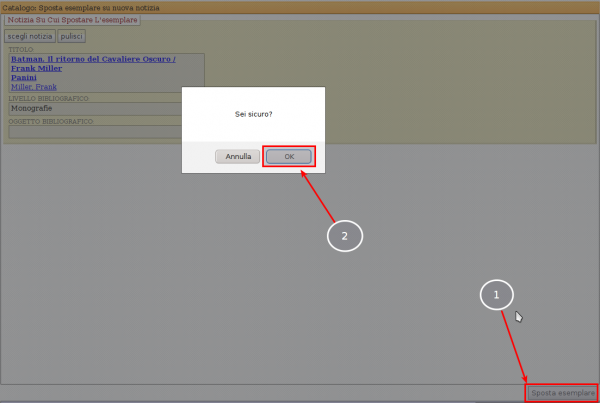Viewport: 600px width, 403px height.
Task: Click the 'OGGETTO BIBLIOGRAFICO' label
Action: pos(50,120)
